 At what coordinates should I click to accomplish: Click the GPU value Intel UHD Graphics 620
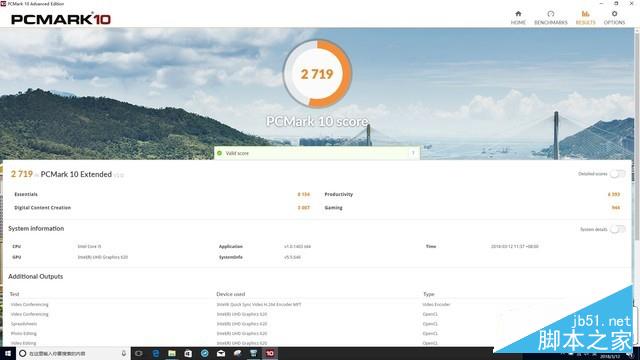point(103,257)
